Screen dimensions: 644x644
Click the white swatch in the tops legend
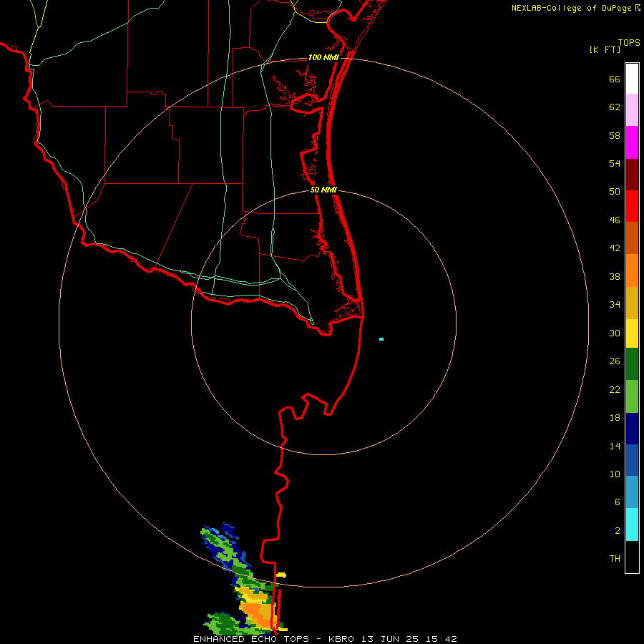[x=632, y=79]
